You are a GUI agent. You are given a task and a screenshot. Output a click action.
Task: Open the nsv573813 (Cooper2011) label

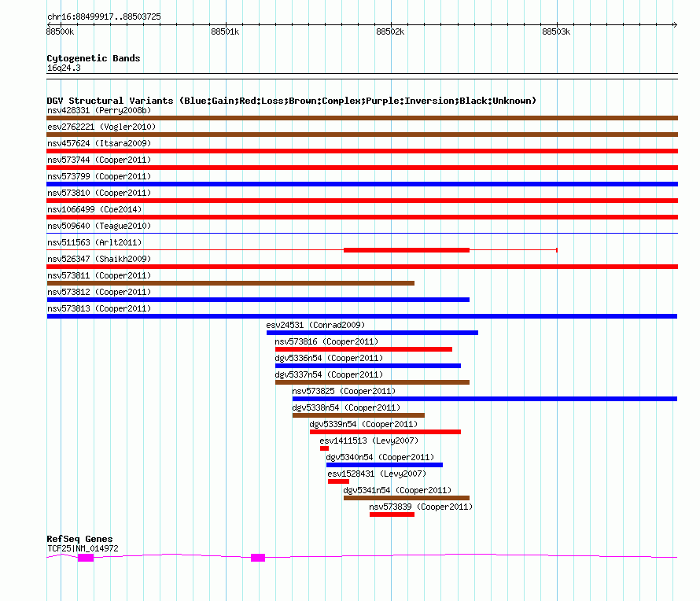[99, 308]
